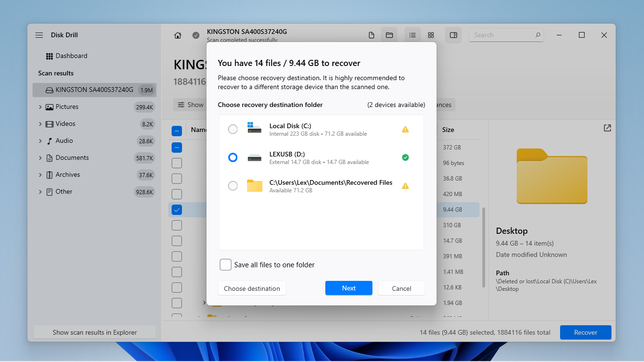Click the 928.6K count badge
This screenshot has width=644, height=362.
144,192
